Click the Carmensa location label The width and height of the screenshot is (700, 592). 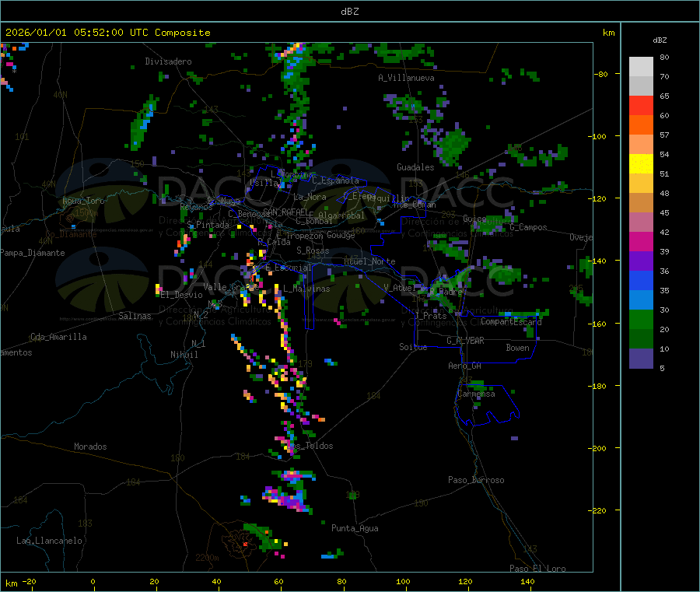[x=476, y=394]
